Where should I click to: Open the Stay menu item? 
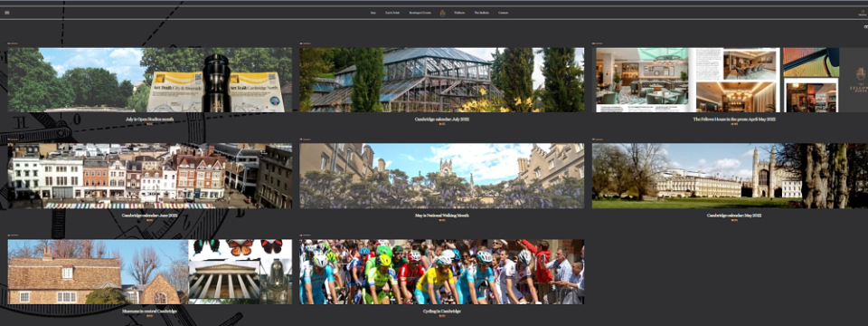[373, 12]
